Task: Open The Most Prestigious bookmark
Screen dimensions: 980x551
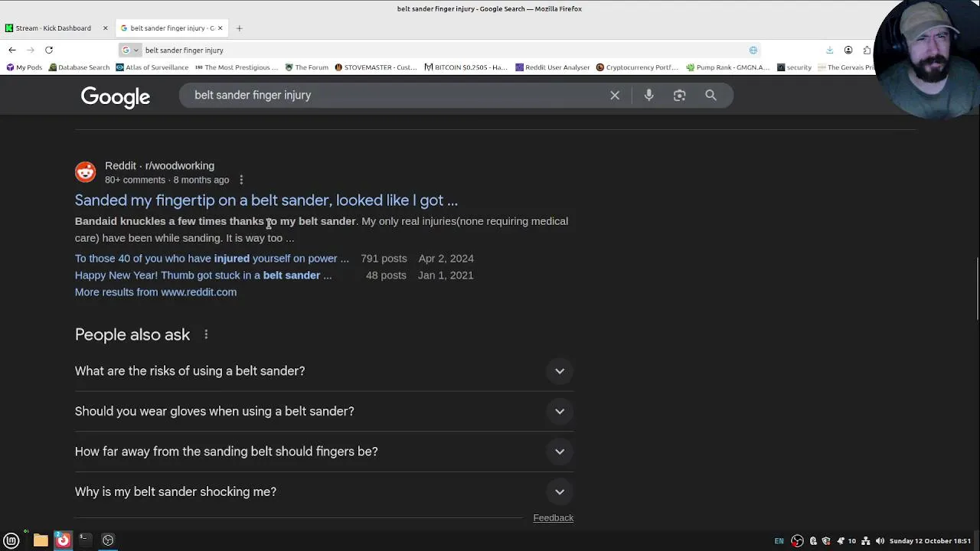Action: pos(237,67)
